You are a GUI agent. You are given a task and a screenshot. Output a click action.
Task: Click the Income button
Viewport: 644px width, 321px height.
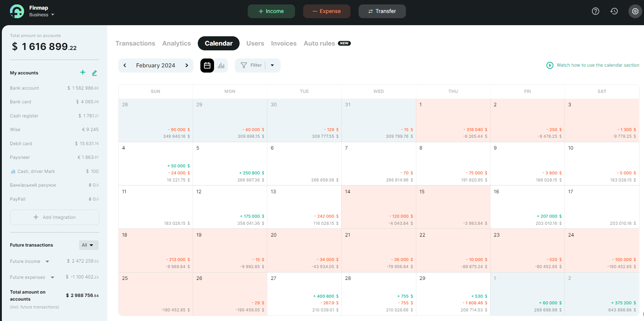point(271,11)
